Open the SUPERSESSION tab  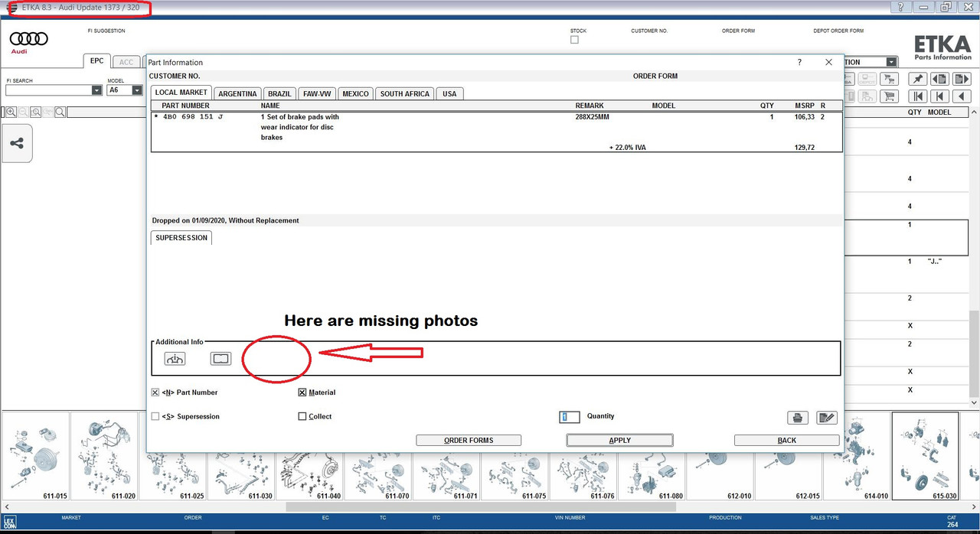[x=181, y=238]
